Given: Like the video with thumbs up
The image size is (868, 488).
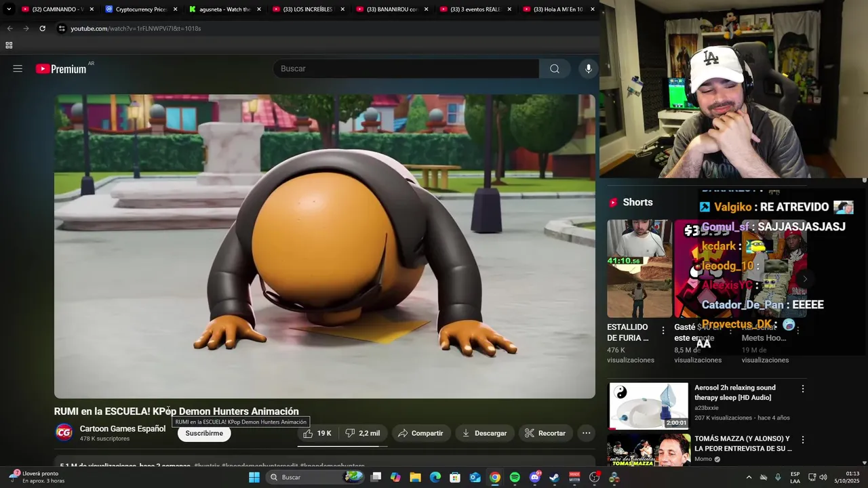Looking at the screenshot, I should coord(317,433).
